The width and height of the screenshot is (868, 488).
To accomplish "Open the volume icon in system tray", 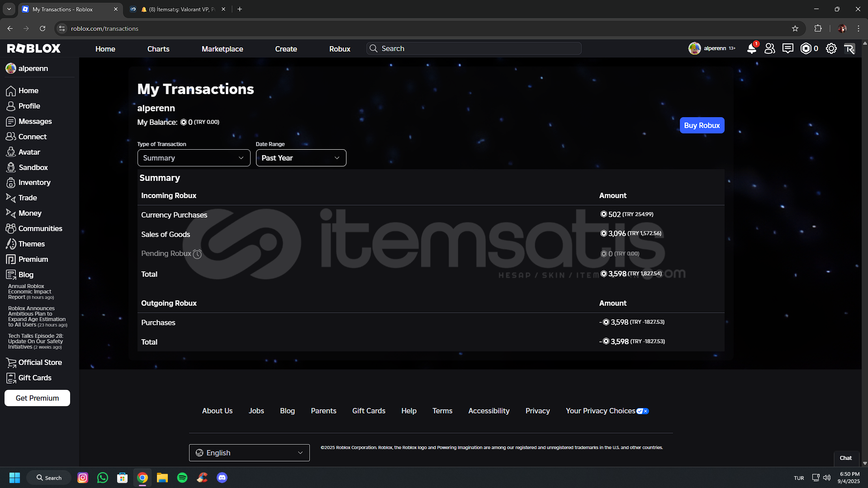I will pos(827,478).
